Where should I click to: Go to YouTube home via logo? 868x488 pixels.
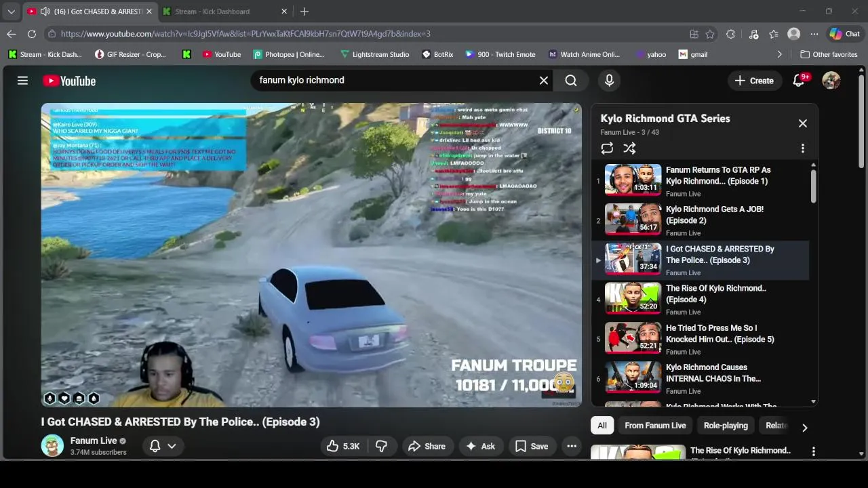tap(69, 81)
